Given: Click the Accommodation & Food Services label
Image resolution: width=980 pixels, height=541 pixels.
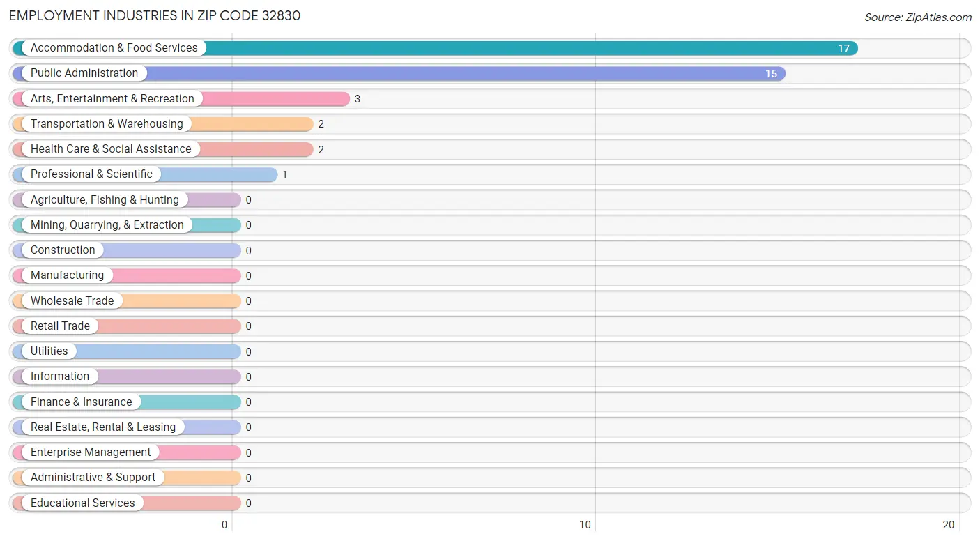Looking at the screenshot, I should coord(114,48).
